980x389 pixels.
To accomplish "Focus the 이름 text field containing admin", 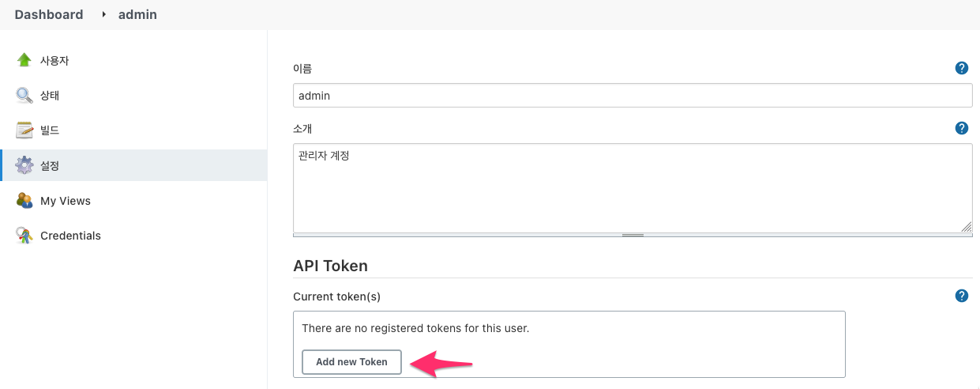I will (x=633, y=96).
